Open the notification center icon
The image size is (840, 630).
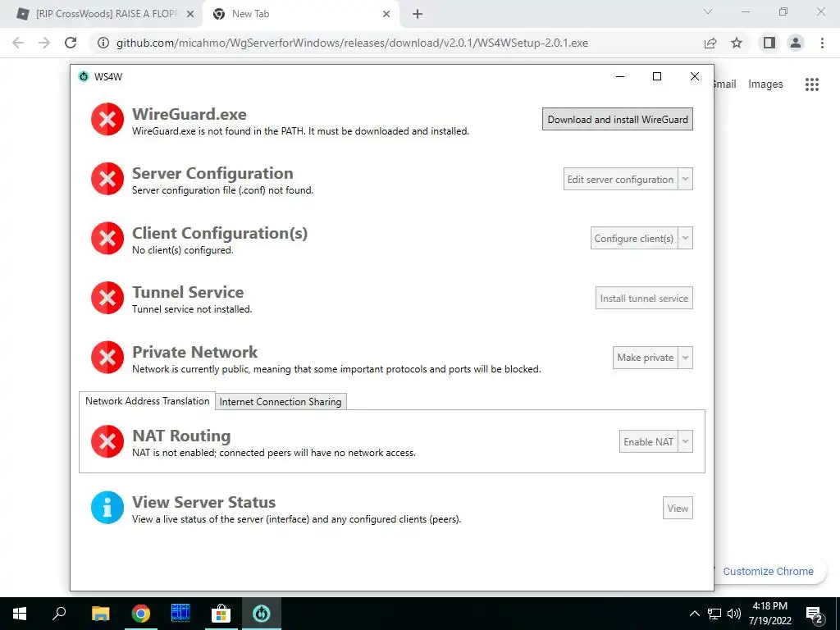815,614
